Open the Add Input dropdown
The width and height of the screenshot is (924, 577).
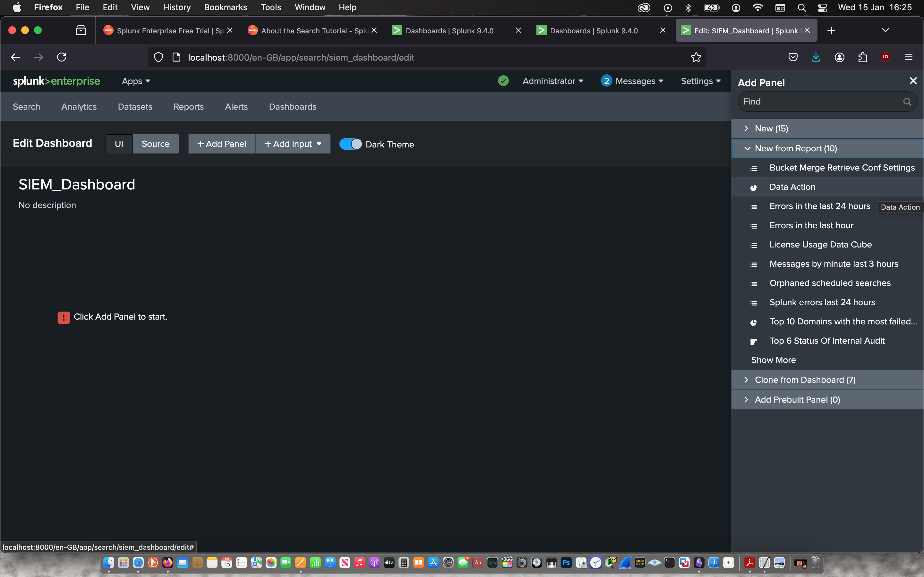(293, 144)
